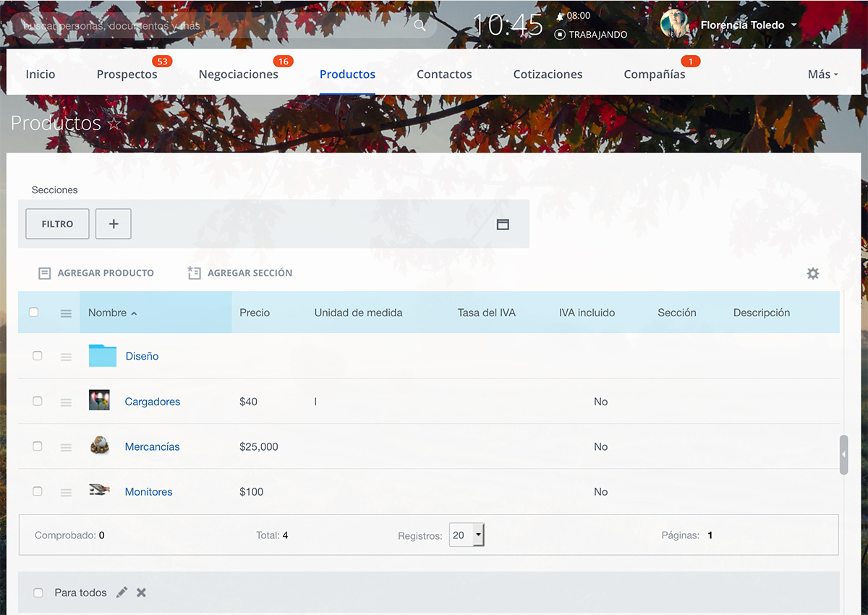The image size is (868, 615).
Task: Go to the Cotizaciones tab
Action: coord(548,75)
